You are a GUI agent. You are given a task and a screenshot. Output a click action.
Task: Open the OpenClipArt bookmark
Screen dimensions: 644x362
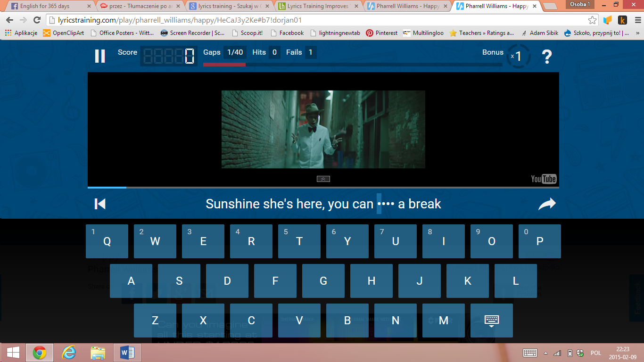[64, 33]
